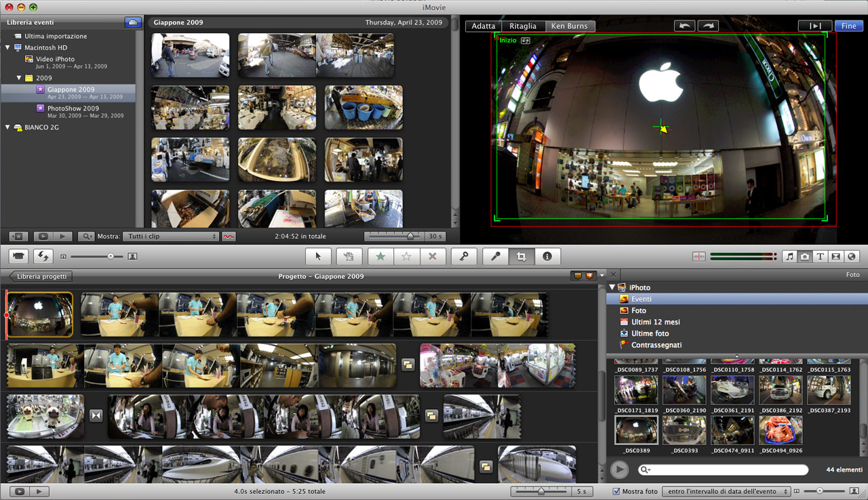868x500 pixels.
Task: Adjust event thumbnail duration 30 s slider
Action: [393, 236]
